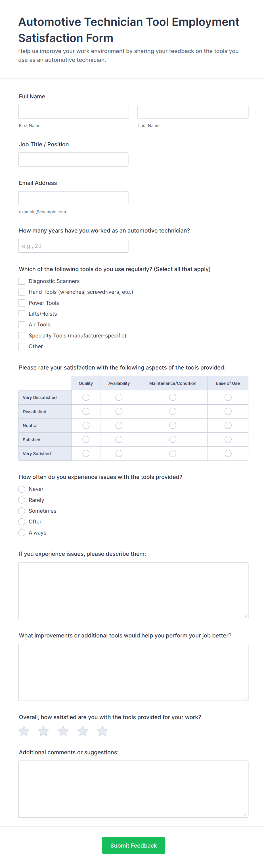264x868 pixels.
Task: Check the Diagnostic Scanners checkbox
Action: tap(22, 281)
